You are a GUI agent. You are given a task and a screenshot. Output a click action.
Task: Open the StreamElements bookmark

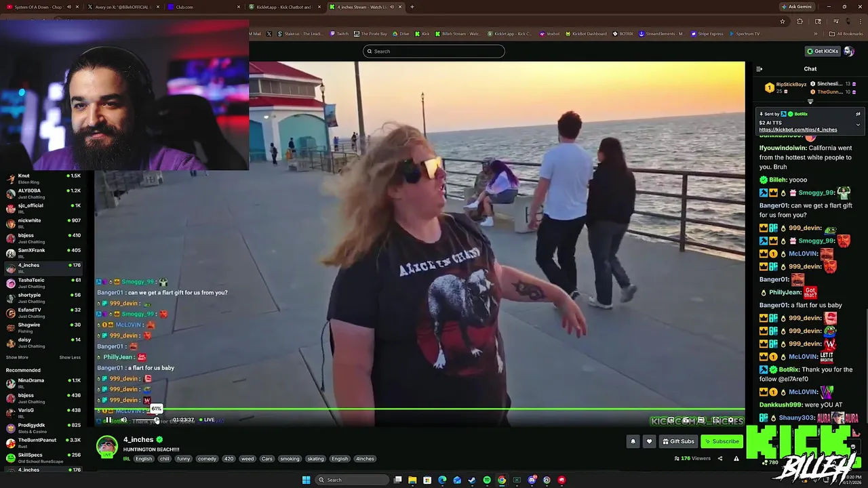[662, 34]
